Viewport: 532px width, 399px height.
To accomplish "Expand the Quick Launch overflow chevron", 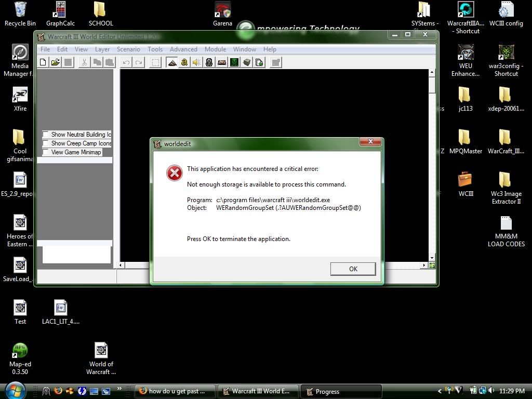I will (x=119, y=389).
